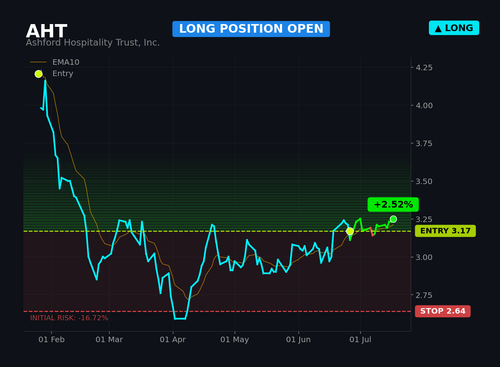The height and width of the screenshot is (367, 500).
Task: Click the 4.00 y-axis price label
Action: coord(424,106)
